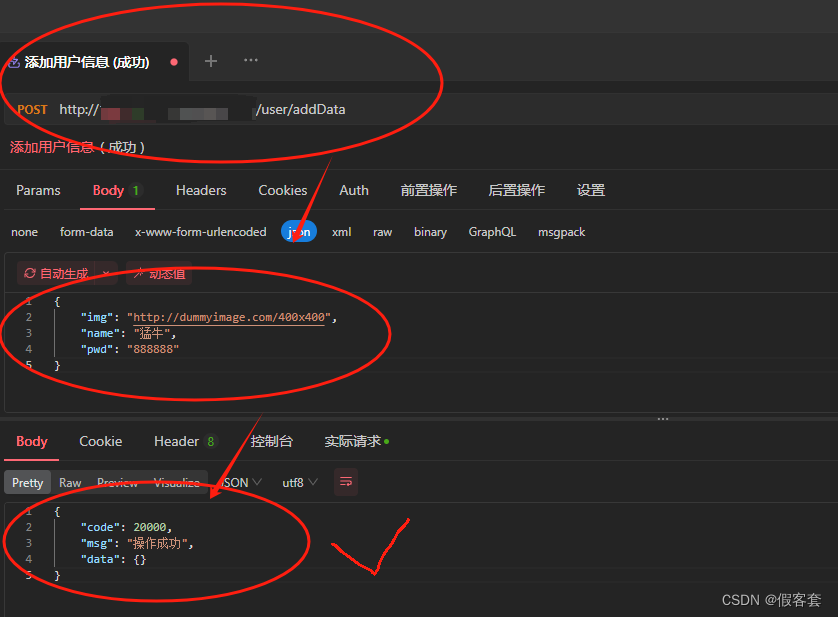The width and height of the screenshot is (838, 617).
Task: Click the Visualize response option
Action: coord(178,482)
